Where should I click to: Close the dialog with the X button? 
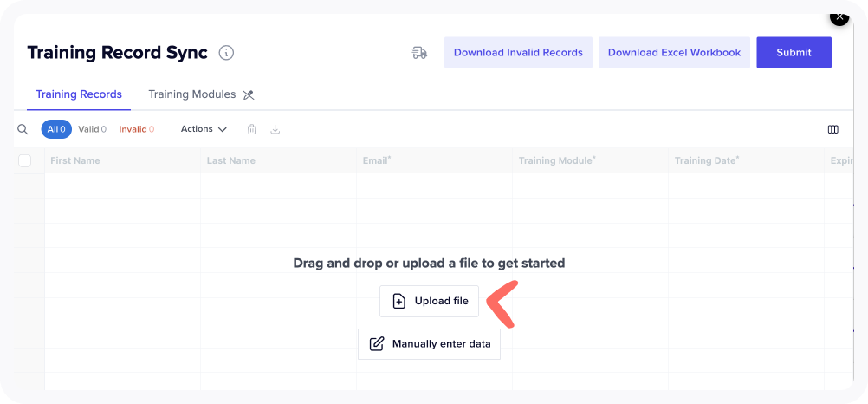(839, 17)
